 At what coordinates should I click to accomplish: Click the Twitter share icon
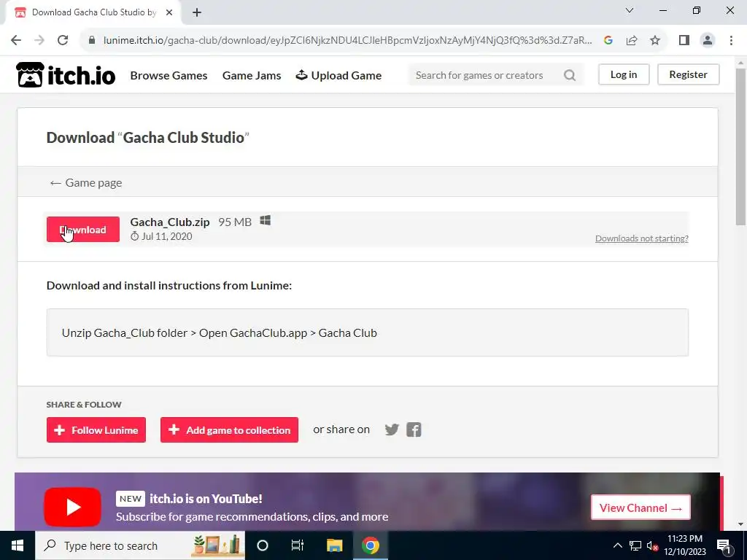(392, 429)
